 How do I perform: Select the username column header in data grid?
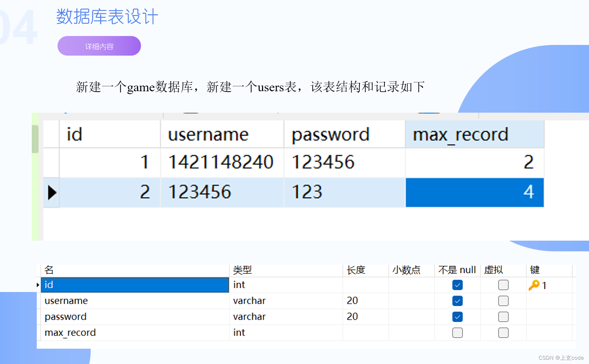pos(222,134)
